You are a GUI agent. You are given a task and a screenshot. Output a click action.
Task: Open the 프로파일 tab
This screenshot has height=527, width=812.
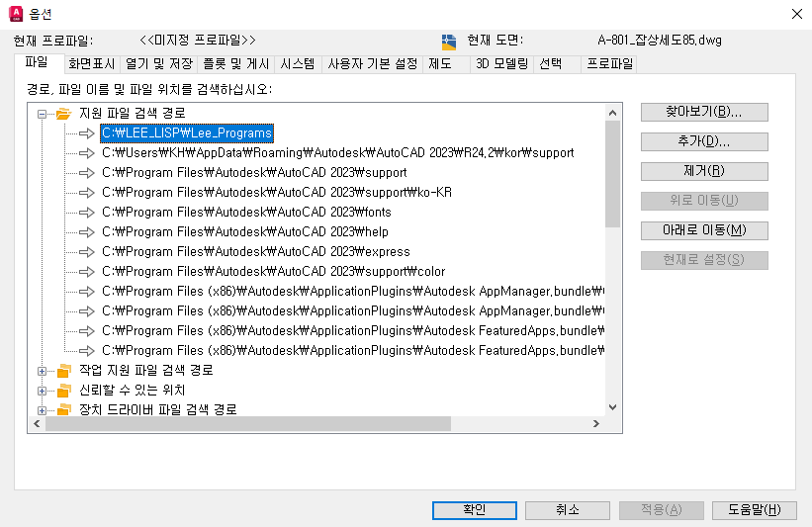point(609,64)
